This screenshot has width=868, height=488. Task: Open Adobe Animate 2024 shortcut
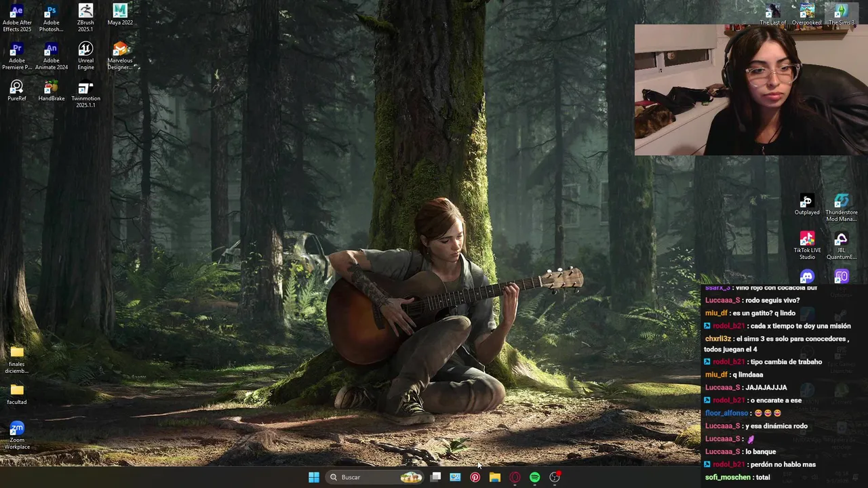(51, 56)
